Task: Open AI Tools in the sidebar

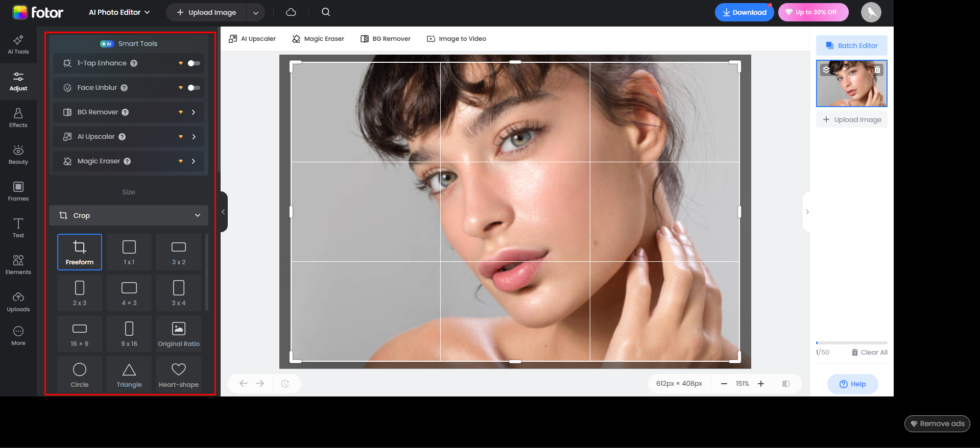Action: click(x=18, y=45)
